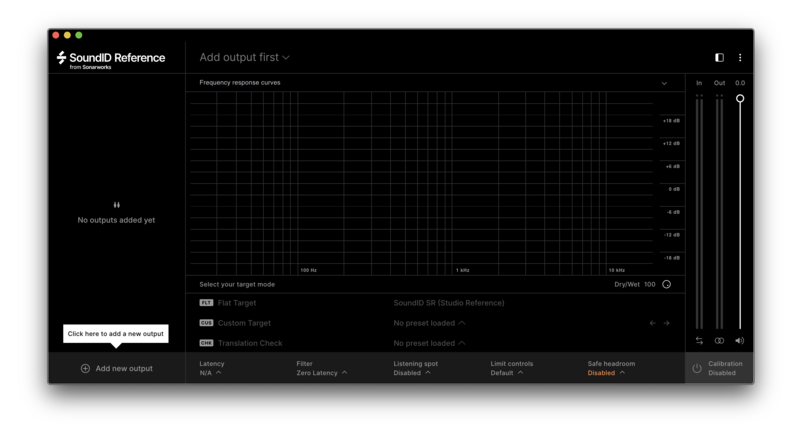
Task: Click the no outputs plug icon
Action: [117, 205]
